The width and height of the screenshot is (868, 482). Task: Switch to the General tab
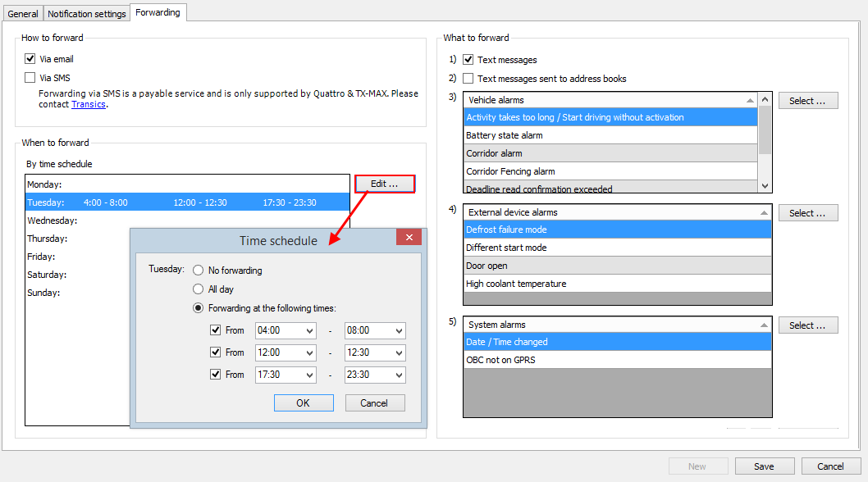point(23,14)
